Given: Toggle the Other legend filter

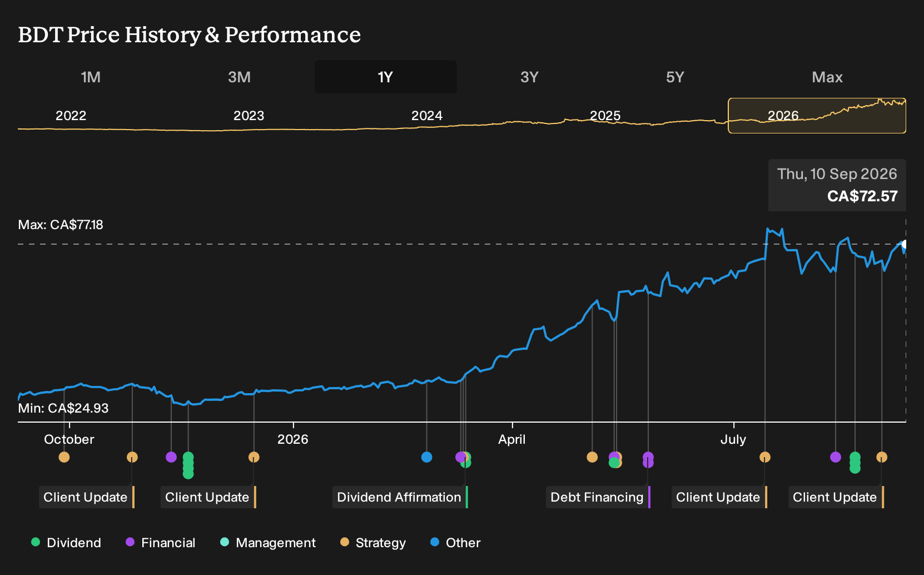Looking at the screenshot, I should click(455, 543).
